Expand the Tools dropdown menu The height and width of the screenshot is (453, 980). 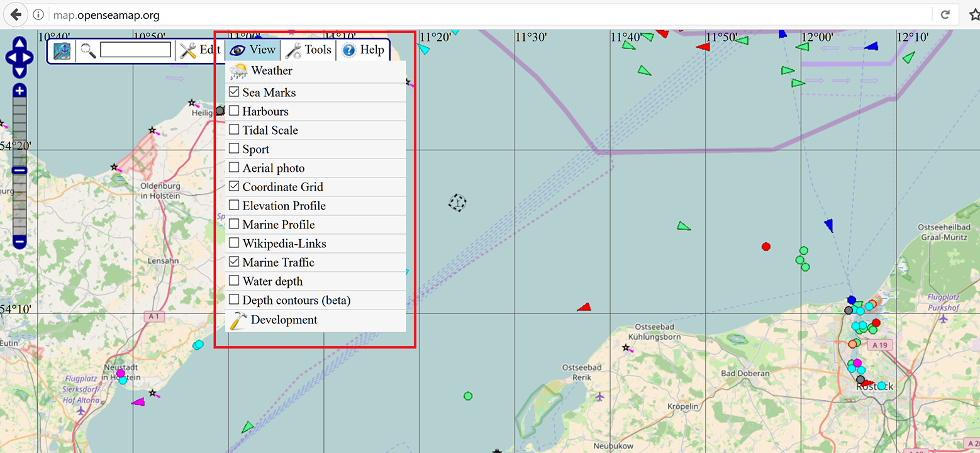click(x=308, y=50)
